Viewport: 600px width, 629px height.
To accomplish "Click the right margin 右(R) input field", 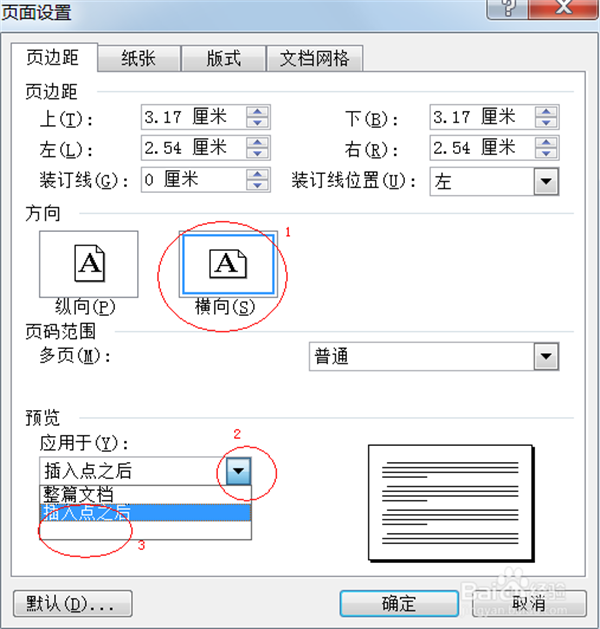I will (x=482, y=148).
